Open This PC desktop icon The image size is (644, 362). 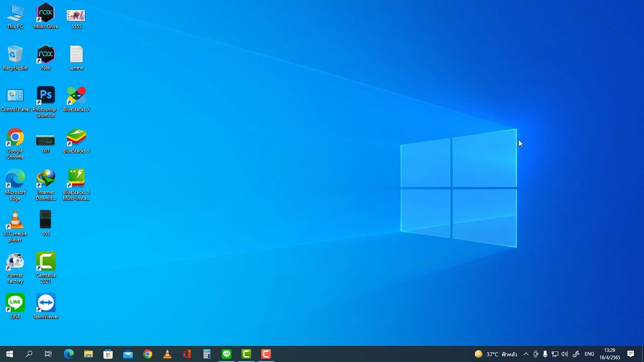coord(15,17)
